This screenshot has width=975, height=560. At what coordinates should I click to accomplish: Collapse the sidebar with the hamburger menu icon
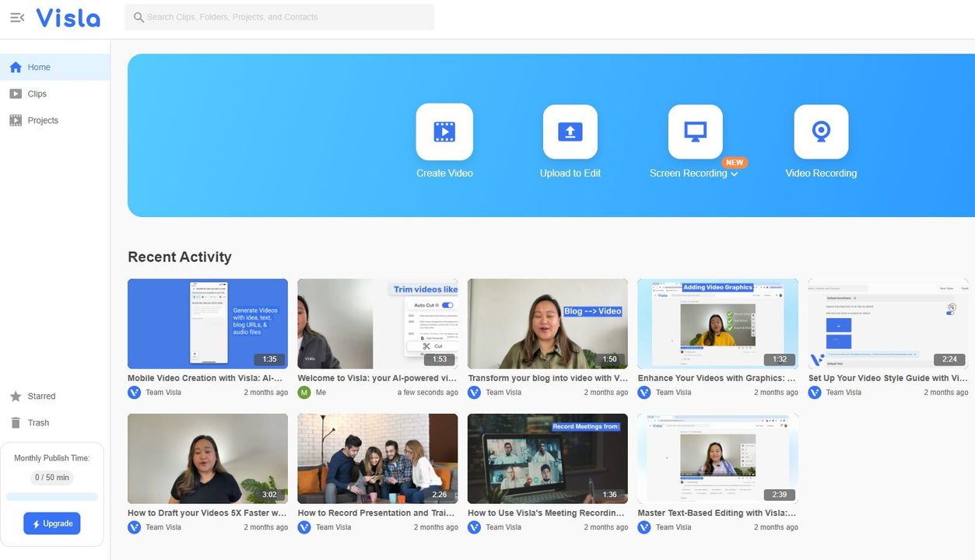(17, 17)
